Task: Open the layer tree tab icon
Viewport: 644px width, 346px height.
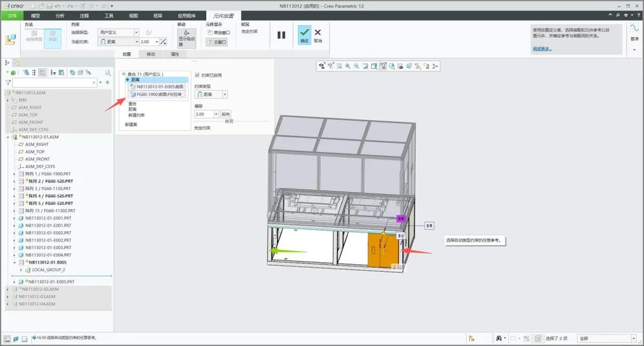Action: click(17, 62)
